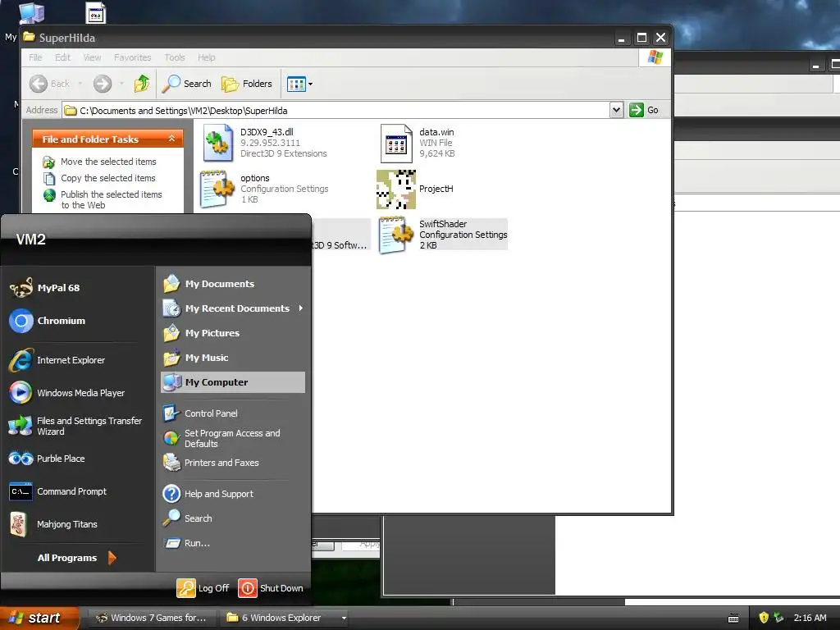The width and height of the screenshot is (840, 630).
Task: Select the SwiftShader configuration settings file
Action: [x=442, y=235]
